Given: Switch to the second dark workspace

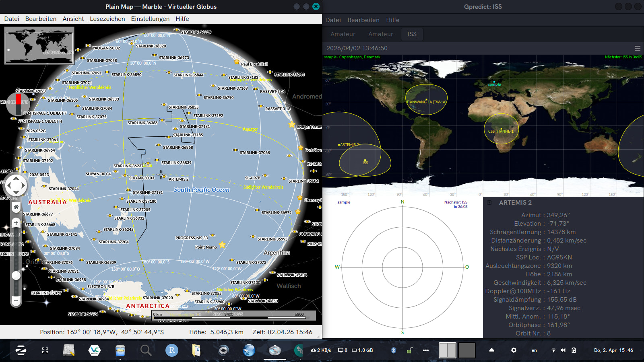Looking at the screenshot, I should click(x=466, y=350).
